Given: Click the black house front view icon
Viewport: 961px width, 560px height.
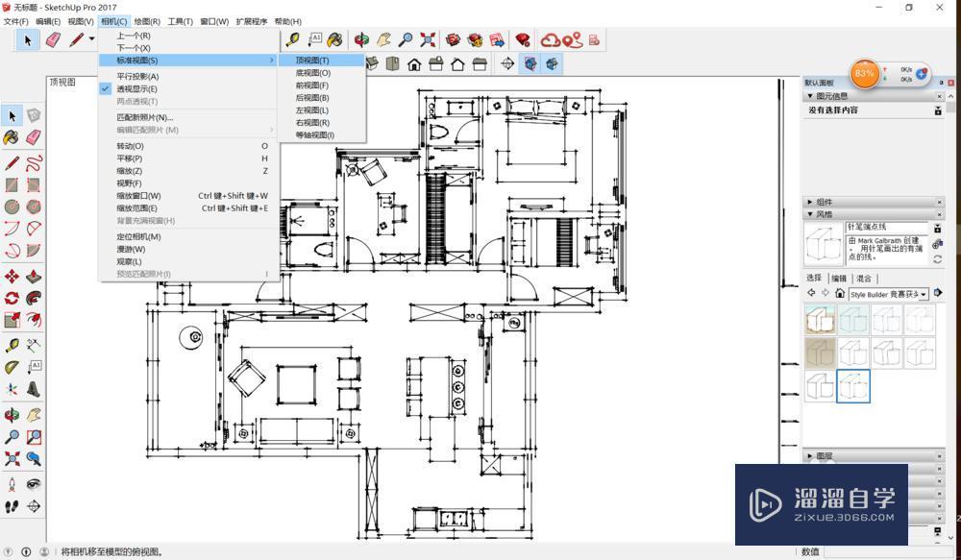Looking at the screenshot, I should 414,63.
